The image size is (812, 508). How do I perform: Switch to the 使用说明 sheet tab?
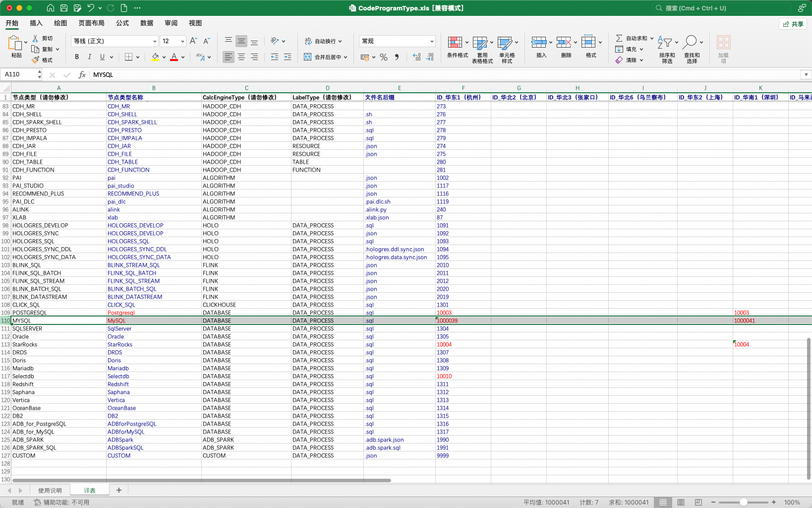50,490
